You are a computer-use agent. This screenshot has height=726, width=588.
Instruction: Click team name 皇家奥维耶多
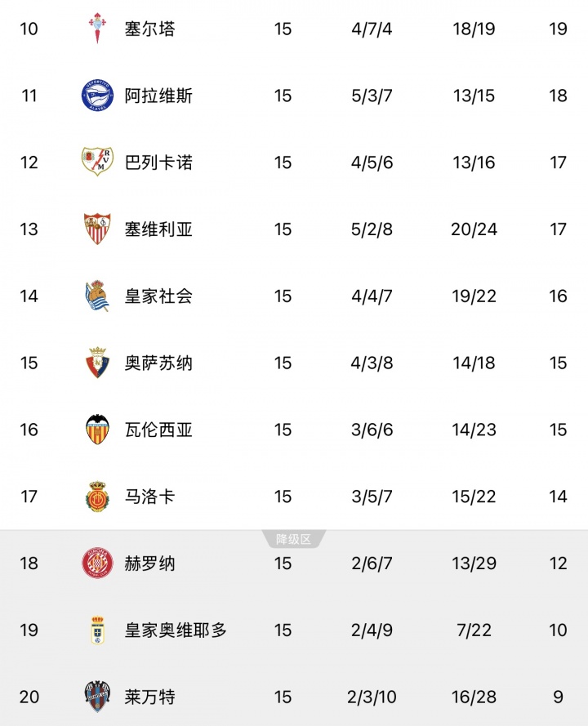(x=176, y=630)
